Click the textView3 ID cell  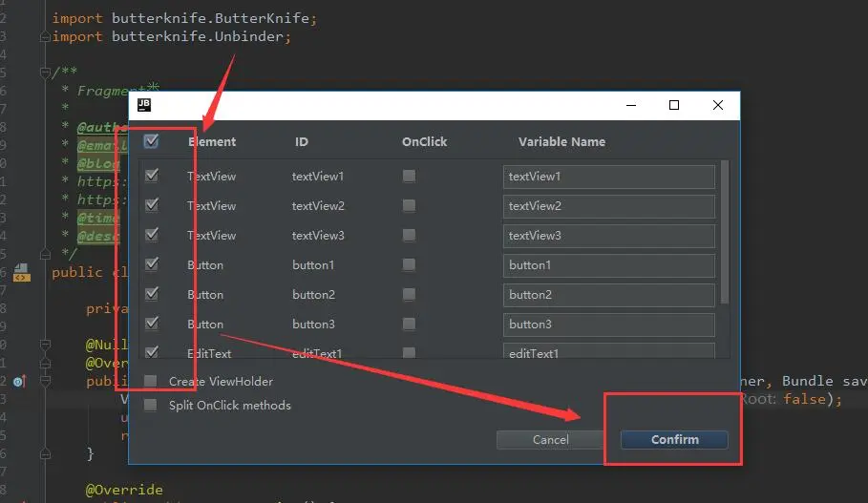click(x=318, y=236)
